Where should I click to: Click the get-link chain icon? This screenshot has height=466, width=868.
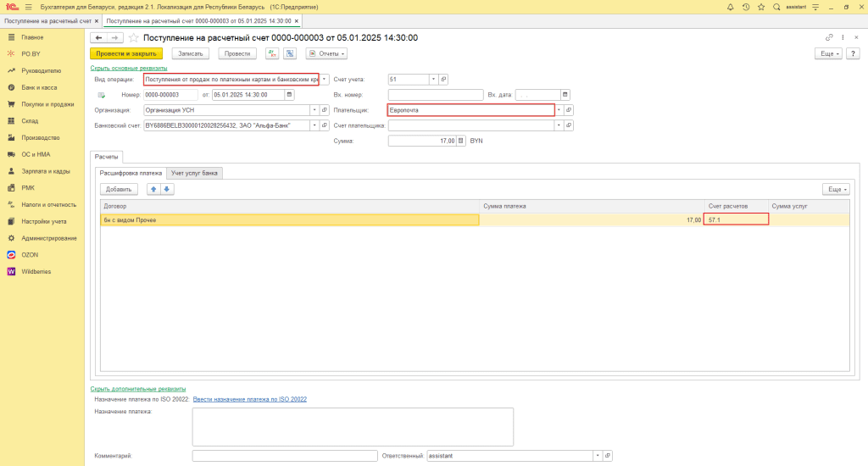pyautogui.click(x=829, y=38)
